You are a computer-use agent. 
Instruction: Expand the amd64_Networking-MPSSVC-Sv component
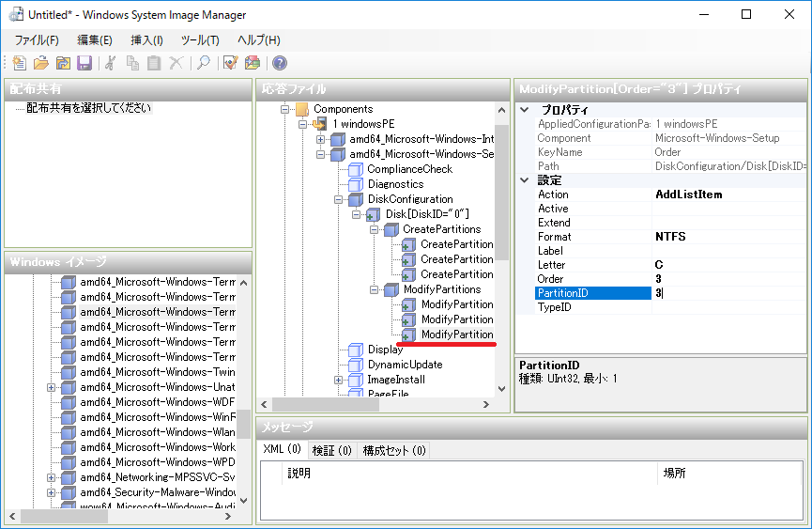51,477
